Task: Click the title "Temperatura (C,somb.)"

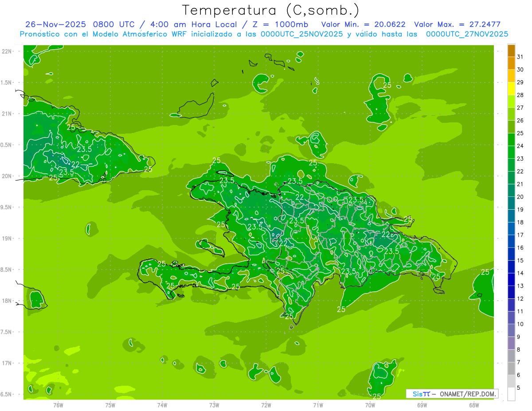Action: pos(270,10)
